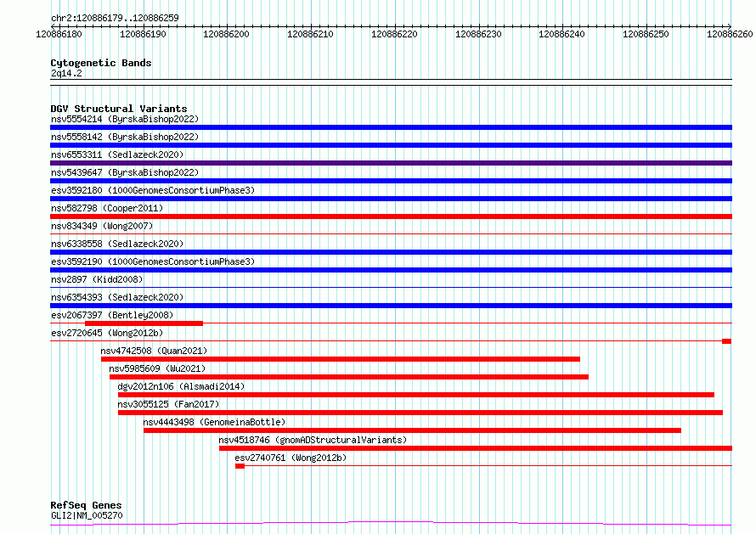Click the chr2:120886179..120886259 region label
Viewport: 756px width, 534px height.
[115, 18]
